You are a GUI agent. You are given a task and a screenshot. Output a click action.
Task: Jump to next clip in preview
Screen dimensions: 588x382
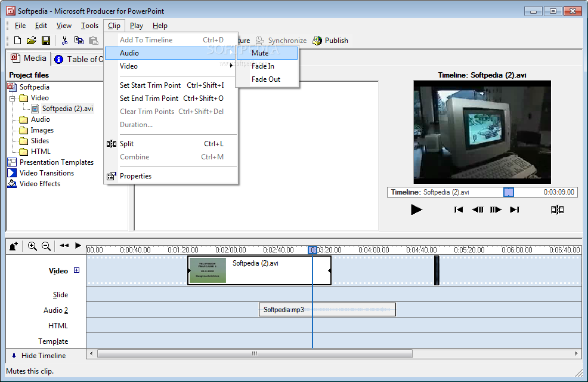tap(515, 210)
